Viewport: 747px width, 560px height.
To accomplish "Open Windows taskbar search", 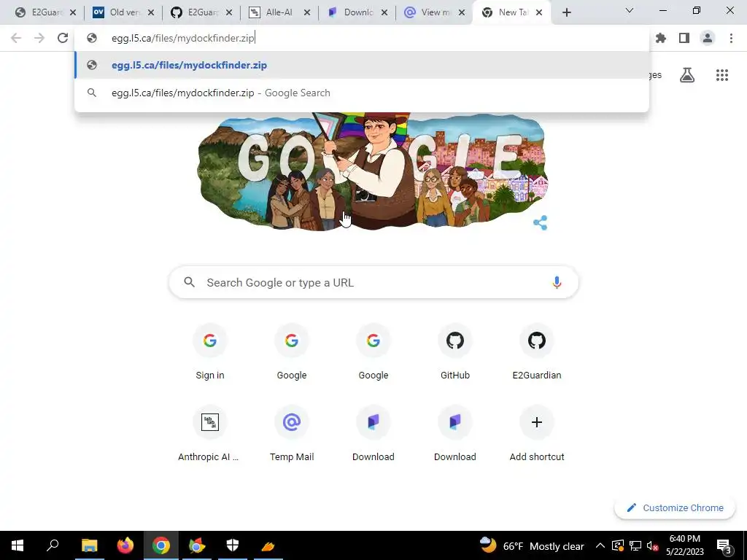I will (x=53, y=545).
